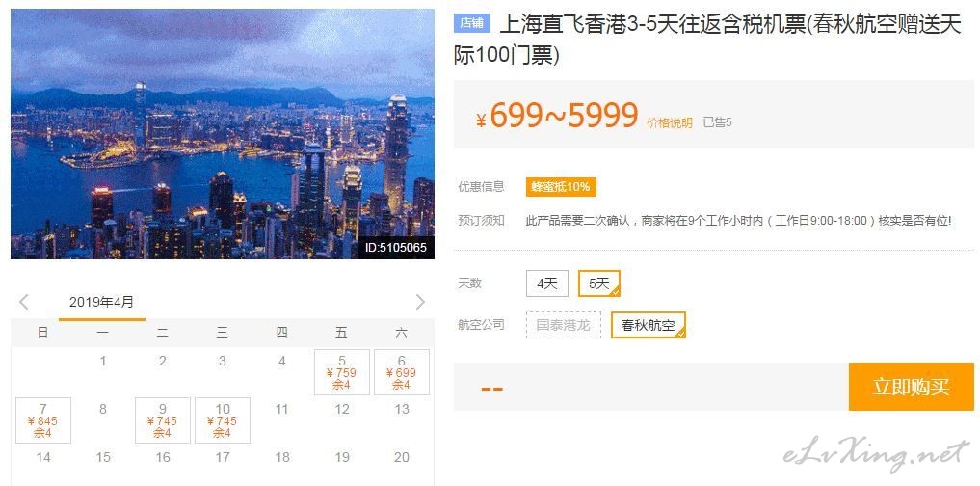
Task: Click unavailable date April 12
Action: click(x=342, y=410)
